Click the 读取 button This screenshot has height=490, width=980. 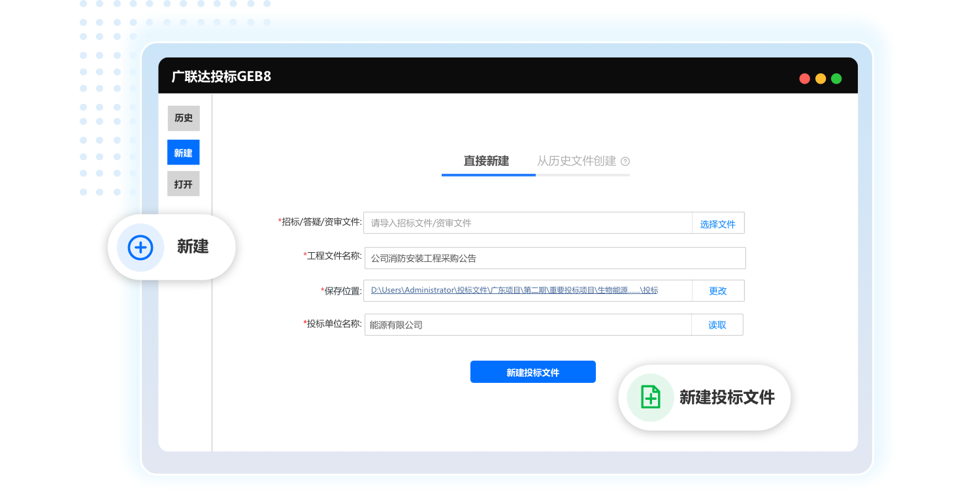[717, 325]
